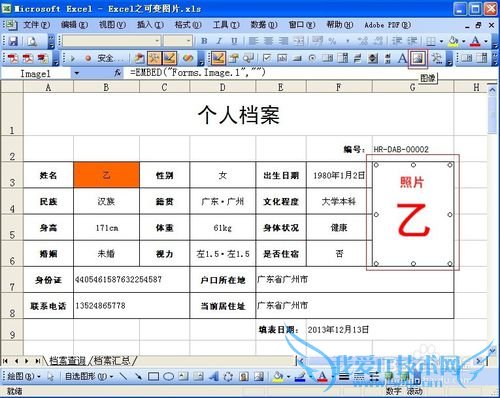Click the Record Macro red dot icon
500x398 pixels.
point(88,59)
